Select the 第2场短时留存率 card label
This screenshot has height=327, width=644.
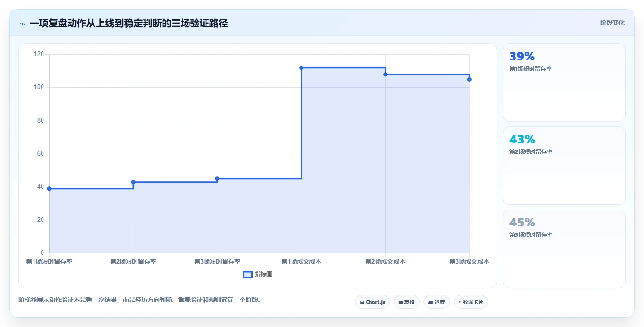pos(531,152)
